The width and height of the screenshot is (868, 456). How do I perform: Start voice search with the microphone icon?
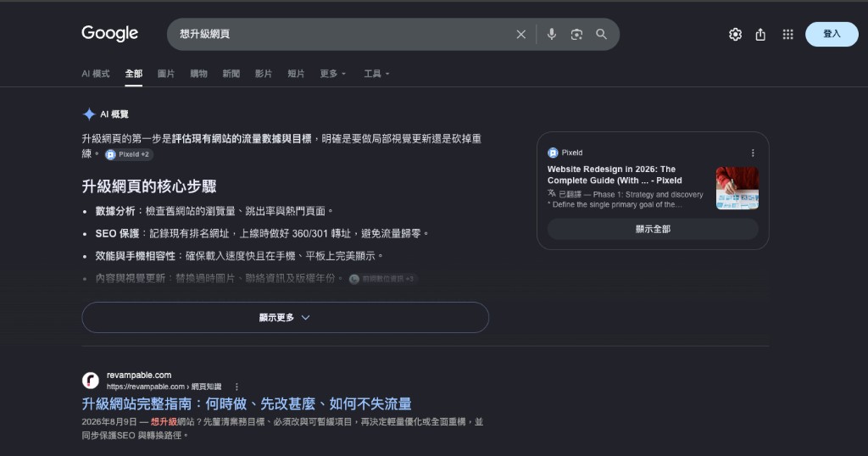click(551, 34)
